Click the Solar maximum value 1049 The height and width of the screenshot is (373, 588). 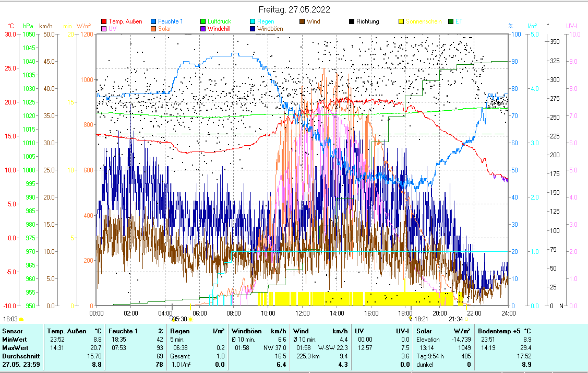(465, 348)
